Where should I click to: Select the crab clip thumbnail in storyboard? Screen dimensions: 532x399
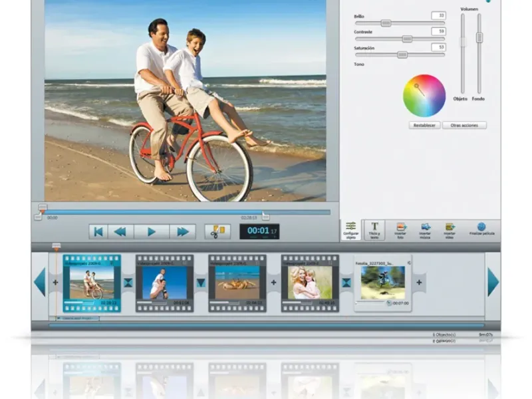[x=237, y=283]
